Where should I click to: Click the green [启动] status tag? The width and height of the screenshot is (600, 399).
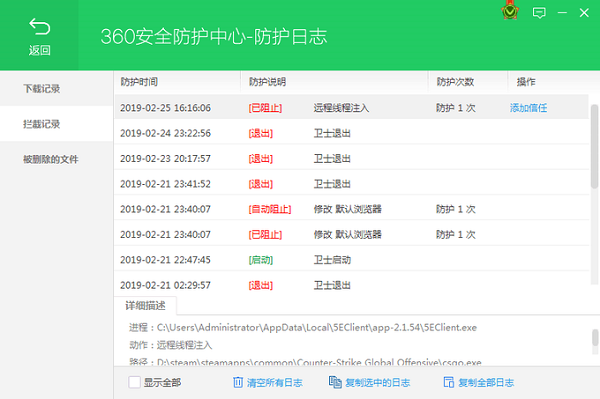coord(261,260)
